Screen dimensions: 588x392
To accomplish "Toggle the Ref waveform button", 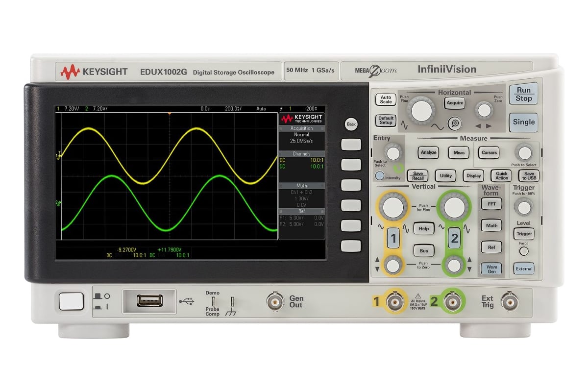I will 491,247.
